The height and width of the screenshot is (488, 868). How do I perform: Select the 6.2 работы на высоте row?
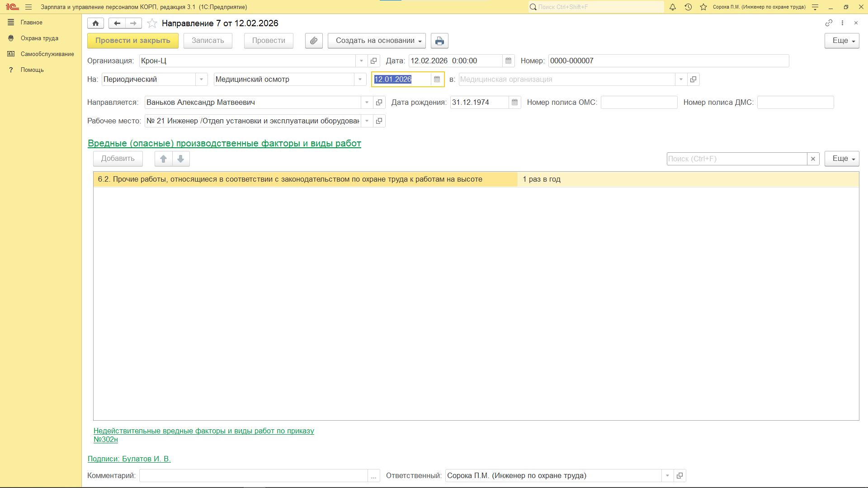pos(290,179)
